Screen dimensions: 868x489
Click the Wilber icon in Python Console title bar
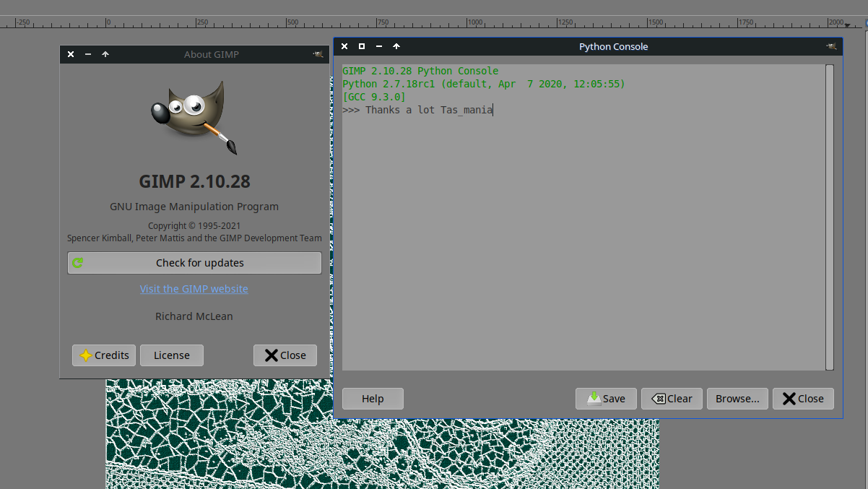(832, 46)
